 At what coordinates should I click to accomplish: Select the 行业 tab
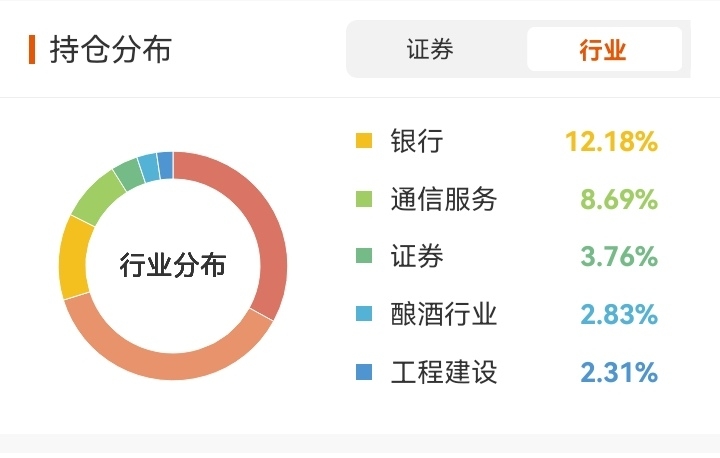click(x=603, y=50)
